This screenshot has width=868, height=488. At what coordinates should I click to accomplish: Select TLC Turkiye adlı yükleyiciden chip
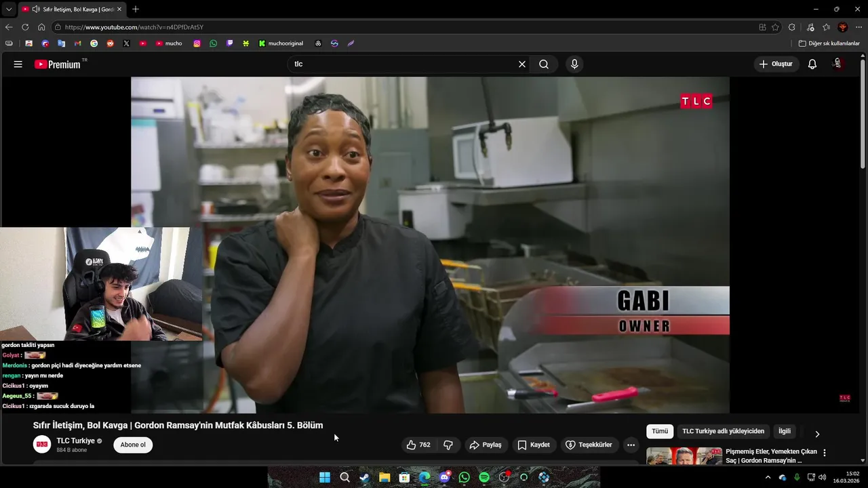click(723, 432)
